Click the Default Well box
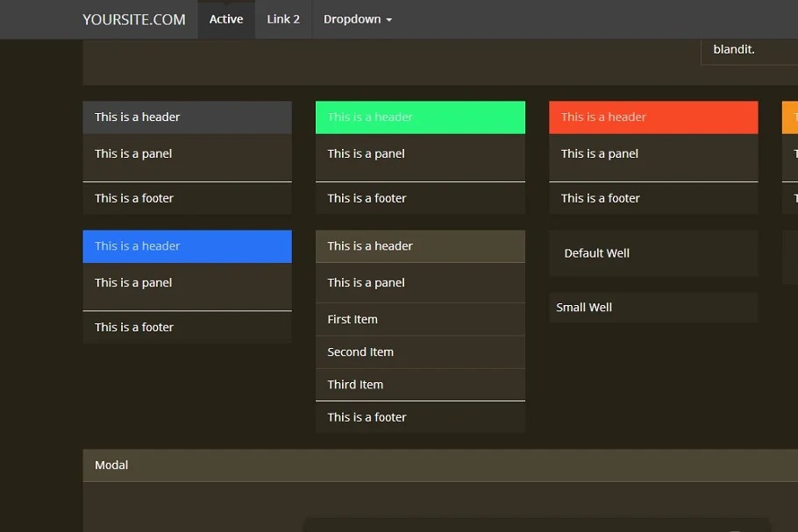 coord(653,253)
